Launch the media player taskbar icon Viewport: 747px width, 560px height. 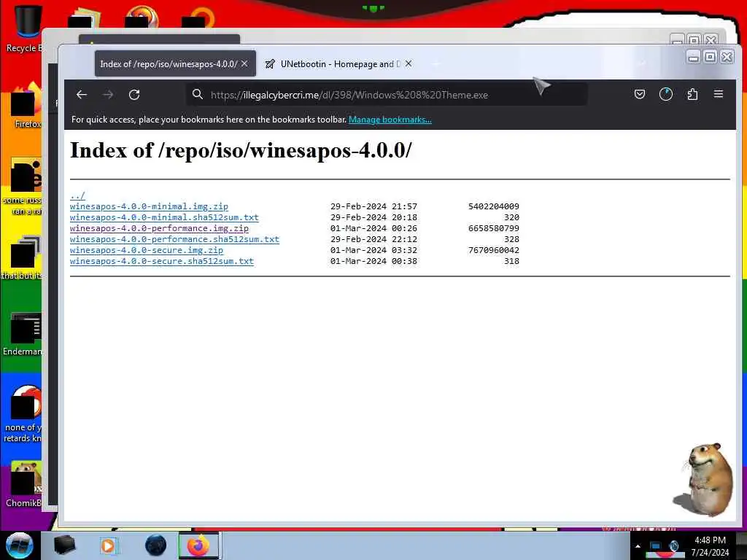tap(109, 545)
